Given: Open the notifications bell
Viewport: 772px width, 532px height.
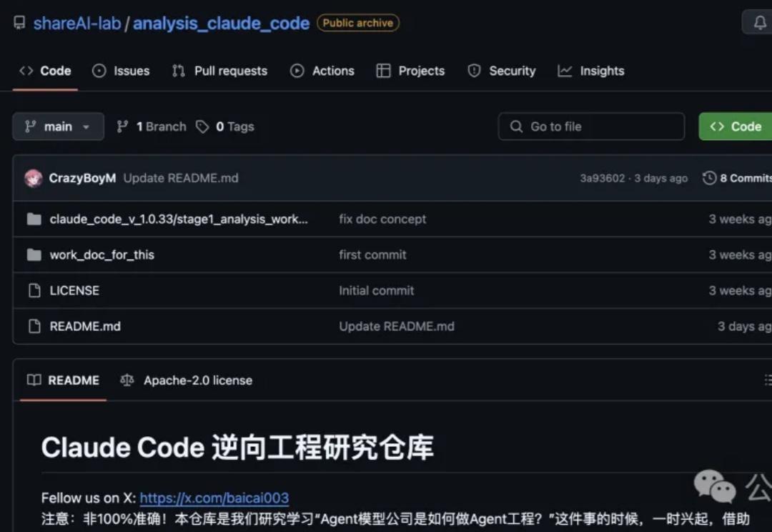Looking at the screenshot, I should click(760, 22).
